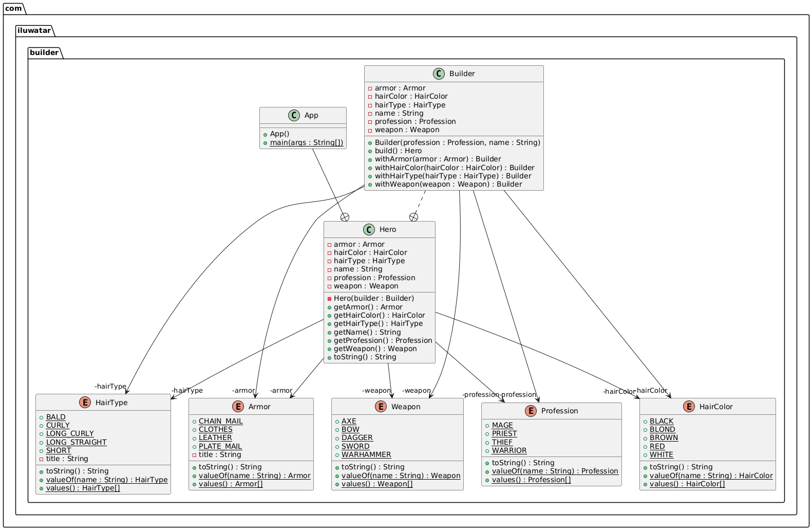Click PLATE_MAIL constant in Armor
Image resolution: width=812 pixels, height=530 pixels.
[220, 446]
